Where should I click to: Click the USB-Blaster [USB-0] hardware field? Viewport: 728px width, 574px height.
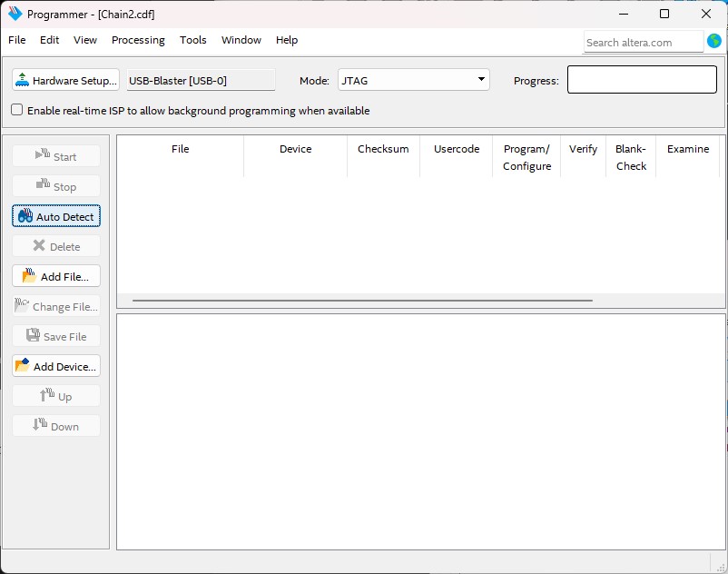click(201, 80)
